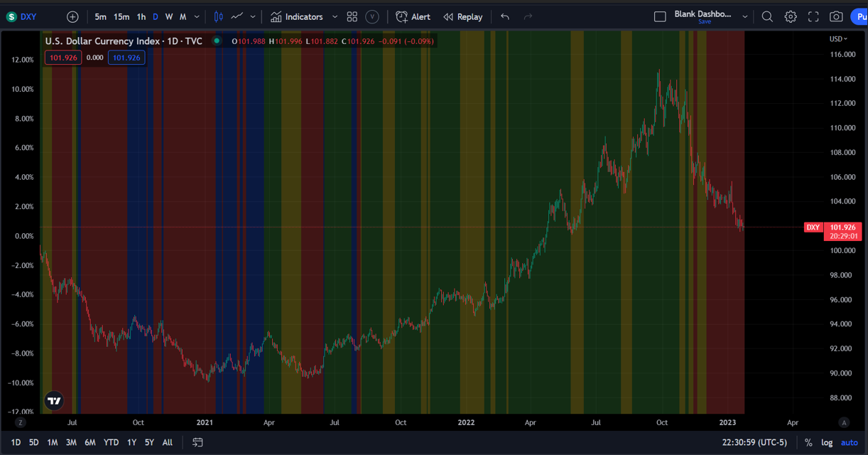Expand the timeframe interval dropdown
The width and height of the screenshot is (868, 455).
point(197,16)
